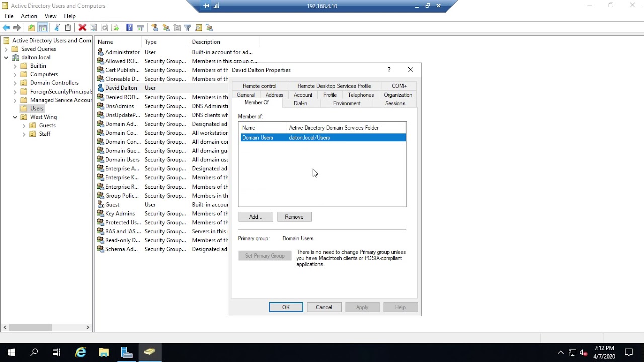Open the View menu
Screen dimensions: 644x362
click(51, 16)
